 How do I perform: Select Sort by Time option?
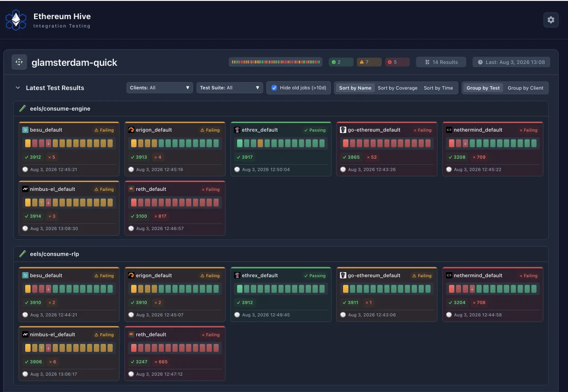click(438, 88)
